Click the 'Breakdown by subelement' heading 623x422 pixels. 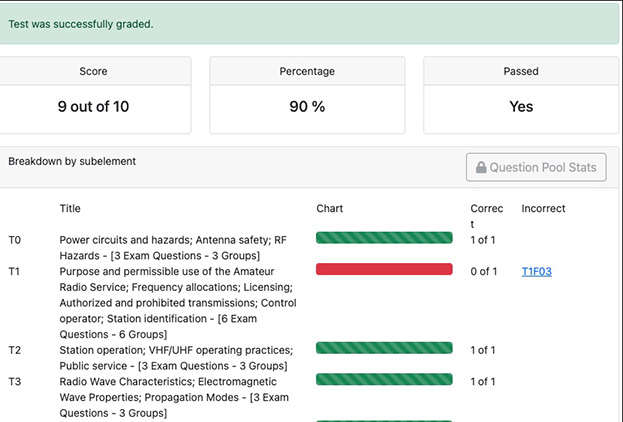[72, 160]
